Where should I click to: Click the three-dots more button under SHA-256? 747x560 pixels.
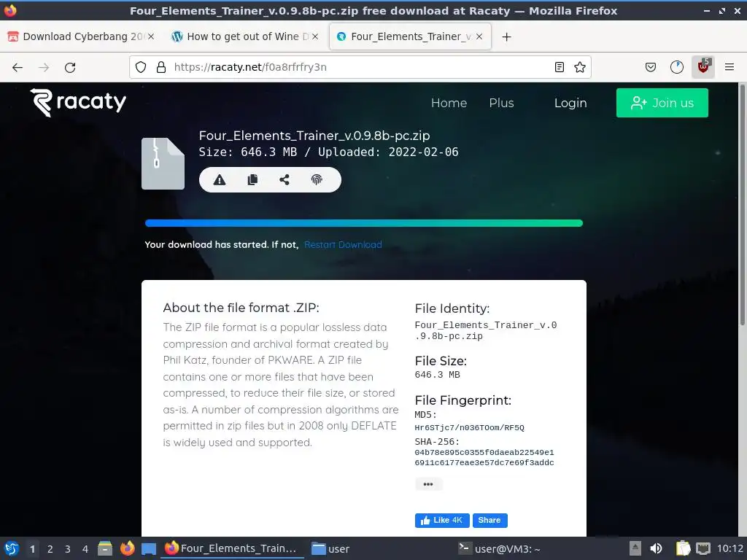tap(428, 484)
